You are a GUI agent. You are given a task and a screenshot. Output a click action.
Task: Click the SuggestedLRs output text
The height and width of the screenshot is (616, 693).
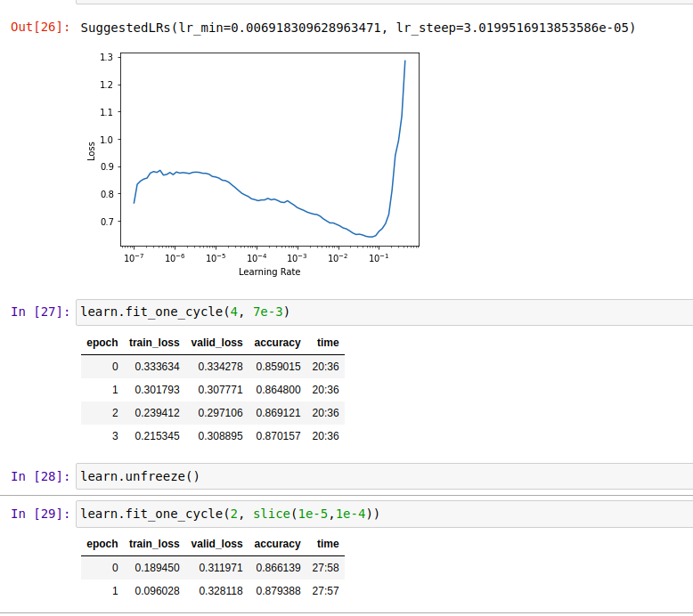coord(357,28)
